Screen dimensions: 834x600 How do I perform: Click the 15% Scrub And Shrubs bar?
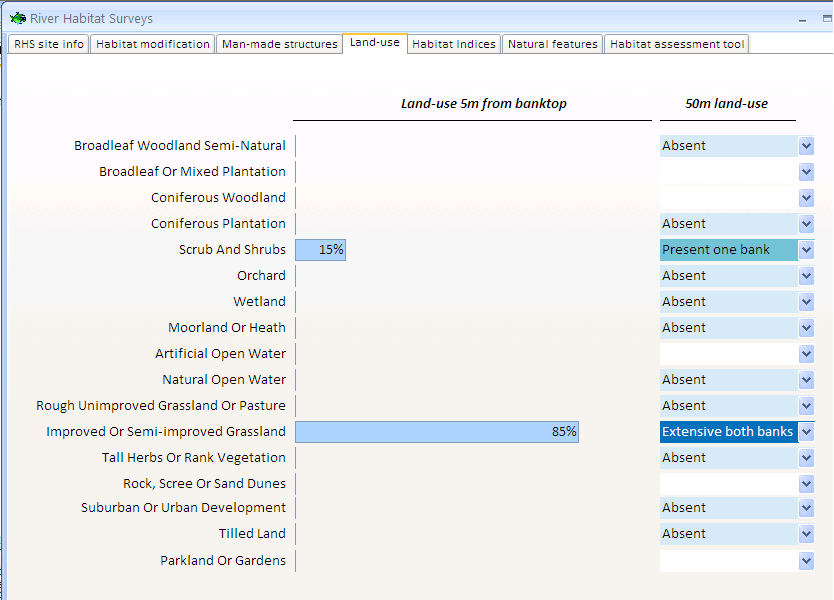[x=321, y=250]
